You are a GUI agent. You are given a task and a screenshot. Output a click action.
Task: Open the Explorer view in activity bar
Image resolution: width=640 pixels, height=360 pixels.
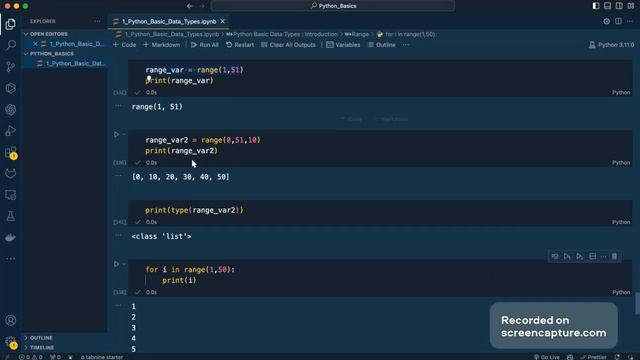(11, 24)
